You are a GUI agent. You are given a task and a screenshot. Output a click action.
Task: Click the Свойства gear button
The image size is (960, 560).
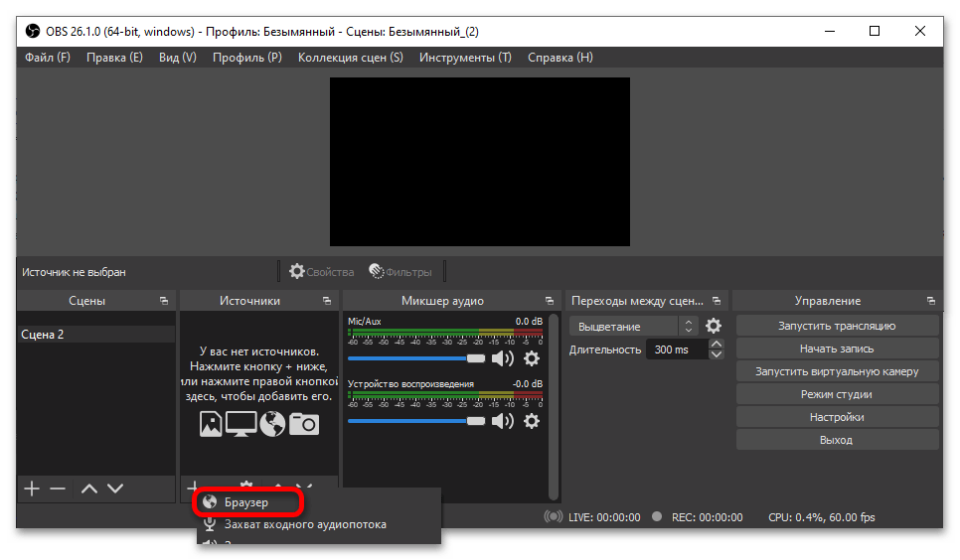[x=321, y=272]
